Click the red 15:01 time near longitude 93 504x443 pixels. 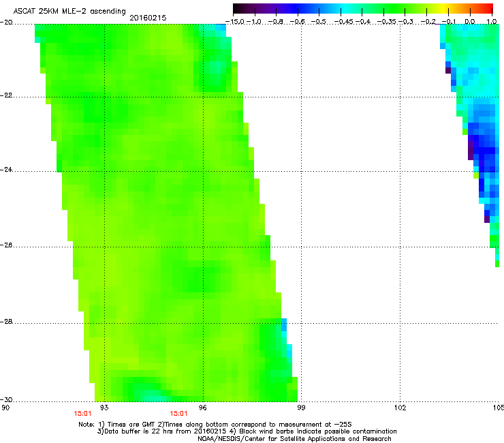(x=82, y=414)
